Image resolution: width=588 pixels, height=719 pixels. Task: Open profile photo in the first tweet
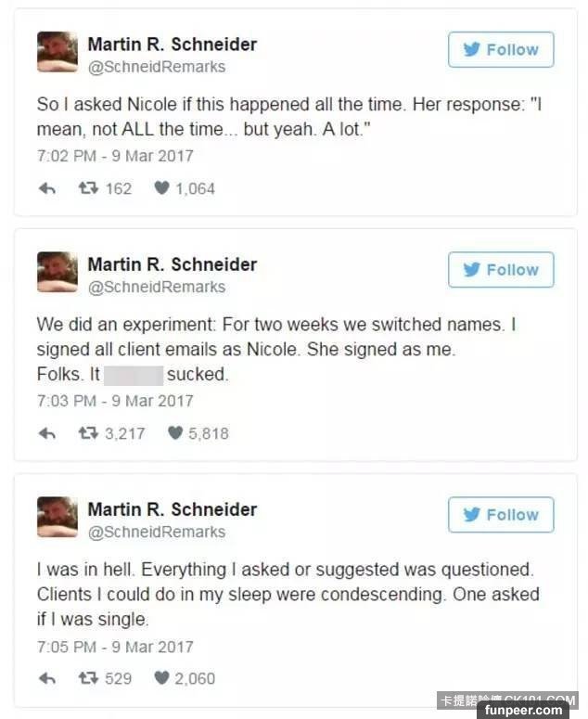[58, 53]
